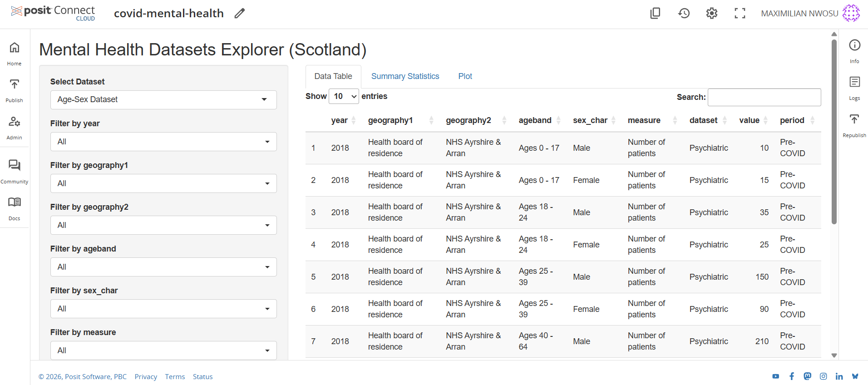
Task: Enter fullscreen mode with the expand icon
Action: [x=740, y=14]
